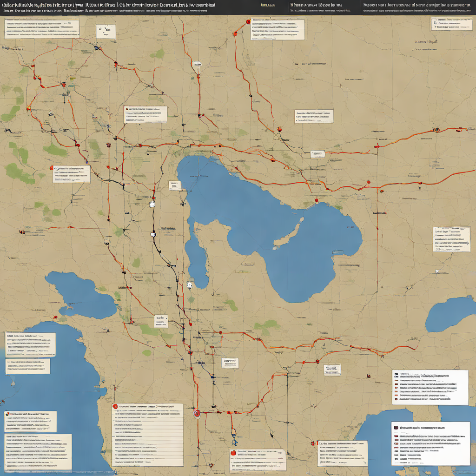Click the red icon in the small bottom callout
This screenshot has width=476, height=476.
pos(233,453)
